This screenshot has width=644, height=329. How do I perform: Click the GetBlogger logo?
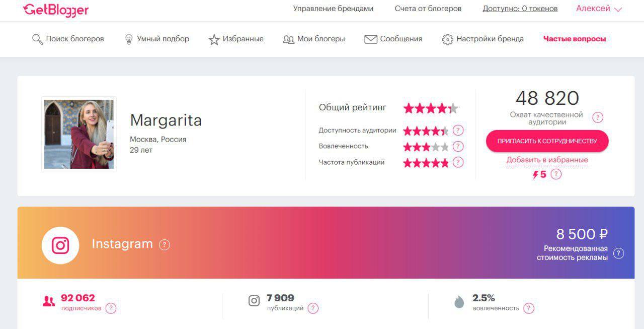coord(56,10)
